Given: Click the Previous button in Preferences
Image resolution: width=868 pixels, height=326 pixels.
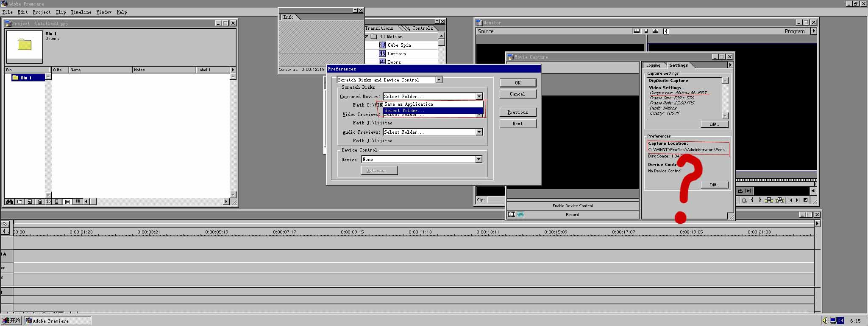Looking at the screenshot, I should tap(517, 112).
